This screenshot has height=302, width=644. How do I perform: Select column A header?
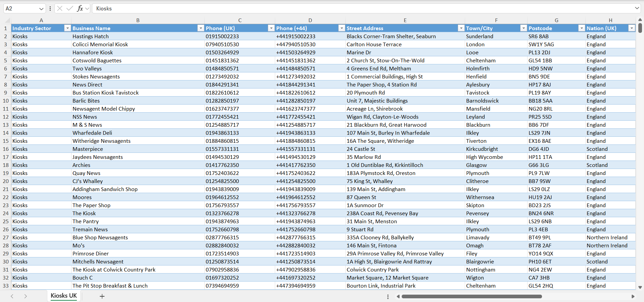[41, 20]
